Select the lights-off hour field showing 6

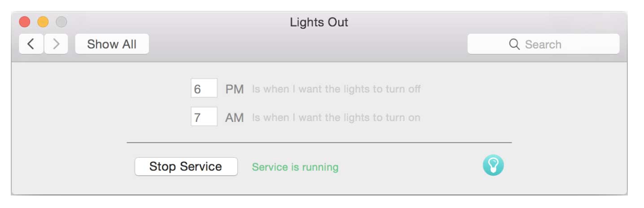tap(204, 88)
